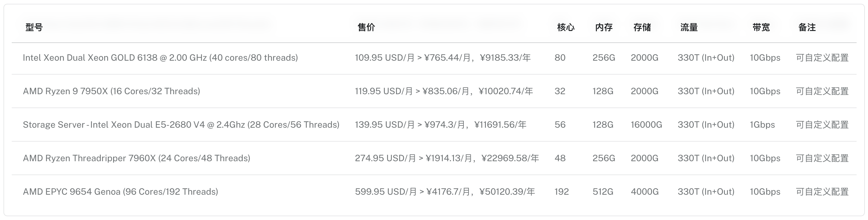Screen dimensions: 868x220
Task: Click the 售价 column header
Action: pyautogui.click(x=366, y=27)
